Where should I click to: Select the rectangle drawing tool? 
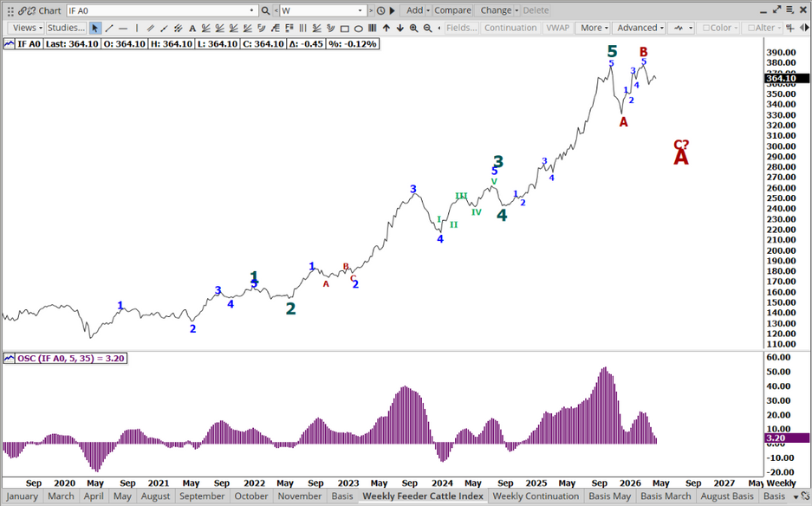coord(344,28)
